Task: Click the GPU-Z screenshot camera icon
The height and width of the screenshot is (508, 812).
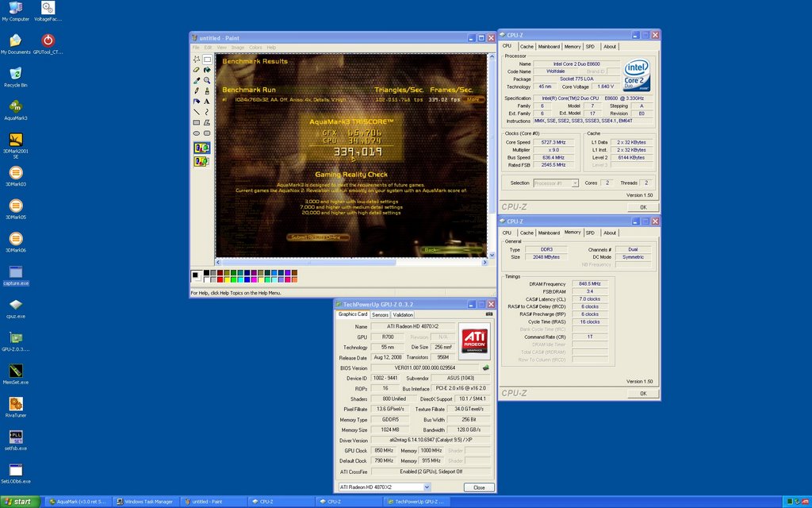Action: 488,314
